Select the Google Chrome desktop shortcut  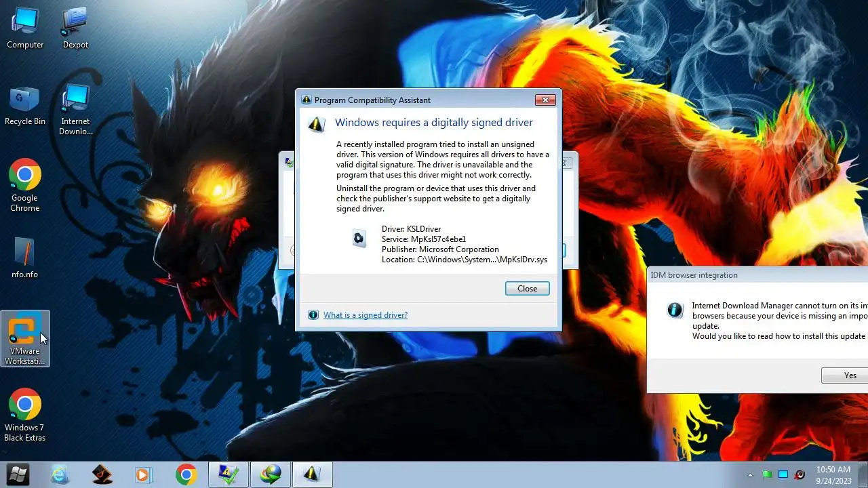point(25,185)
